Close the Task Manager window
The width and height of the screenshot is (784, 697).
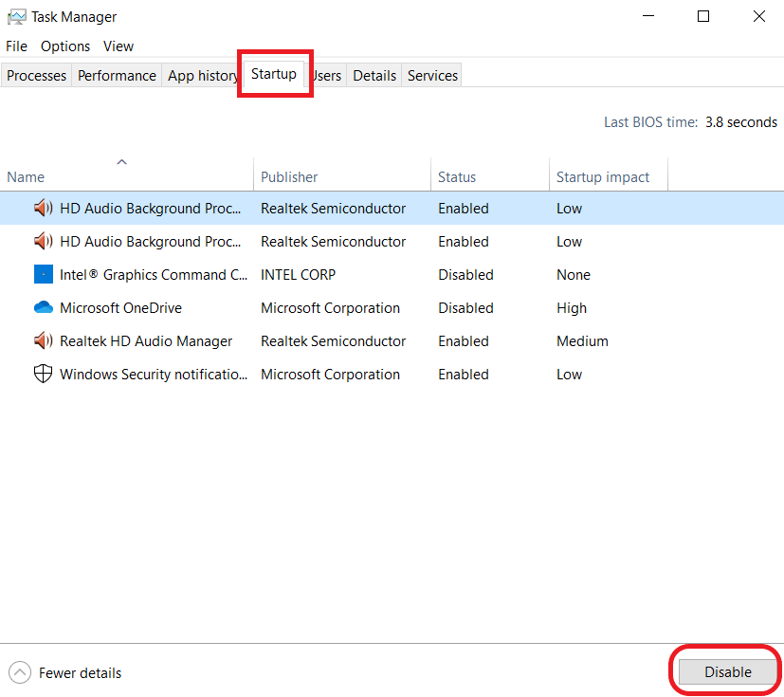pos(759,16)
